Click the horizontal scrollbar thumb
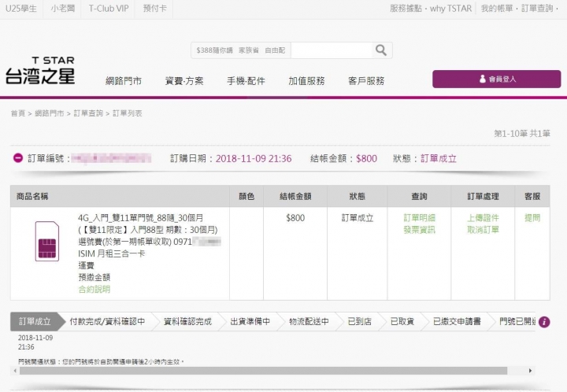 [263, 371]
